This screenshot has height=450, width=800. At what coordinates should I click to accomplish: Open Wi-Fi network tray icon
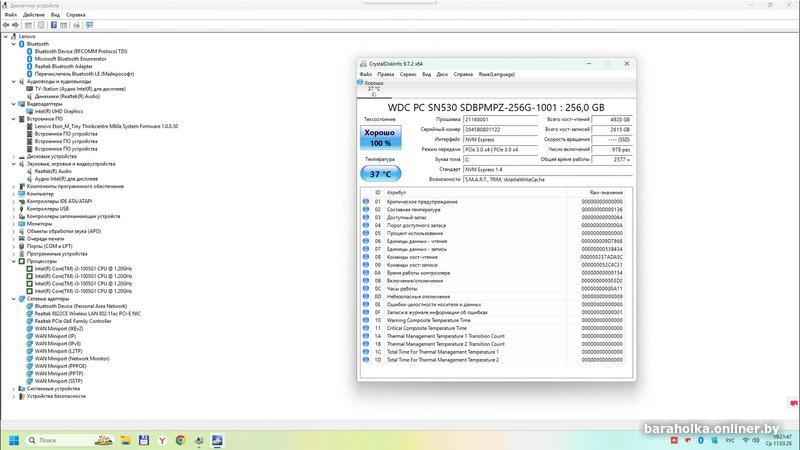(745, 440)
